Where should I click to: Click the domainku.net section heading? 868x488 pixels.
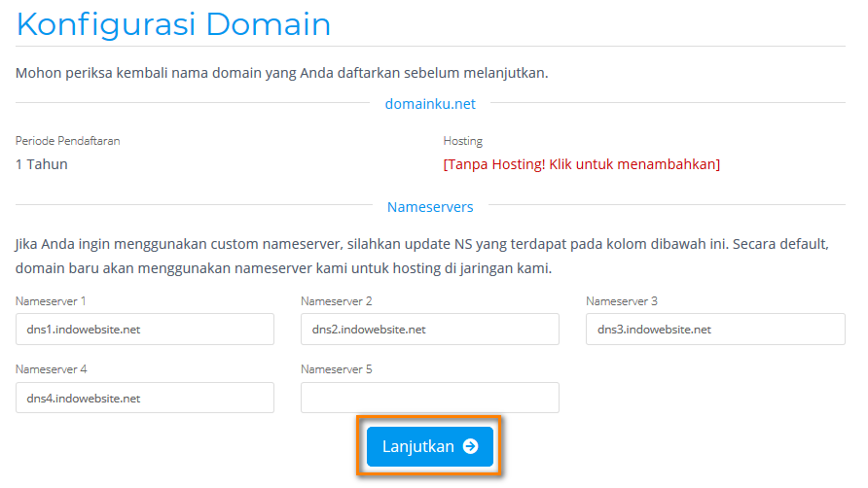point(430,104)
